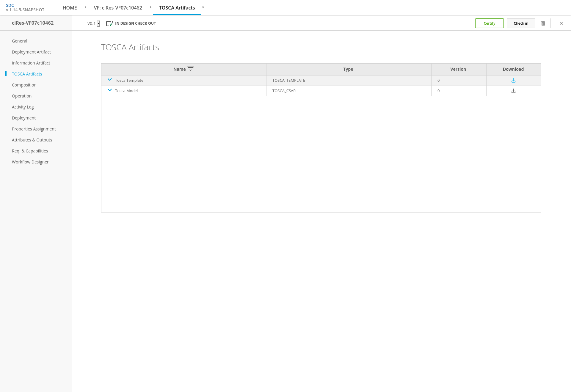
Task: Click the Type column header
Action: 348,69
